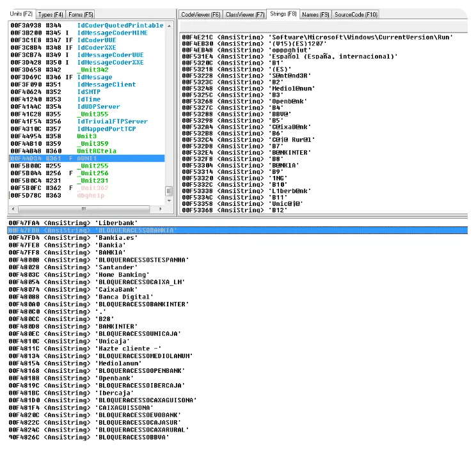
Task: Select string 'BLOQUERACESSOSTESPANHA'
Action: point(142,260)
